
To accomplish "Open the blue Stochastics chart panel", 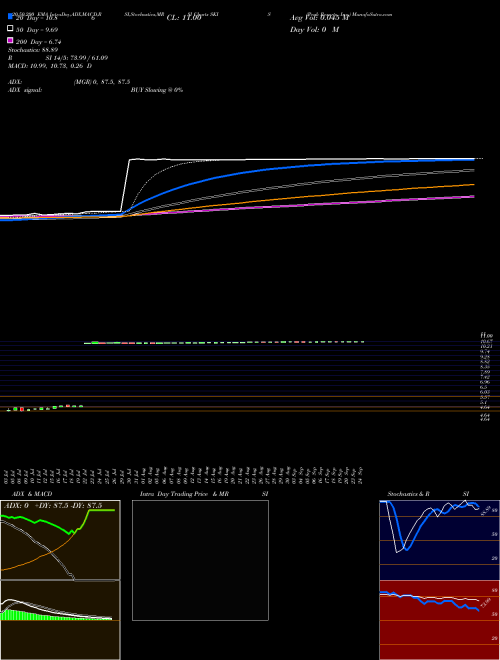I will point(439,540).
